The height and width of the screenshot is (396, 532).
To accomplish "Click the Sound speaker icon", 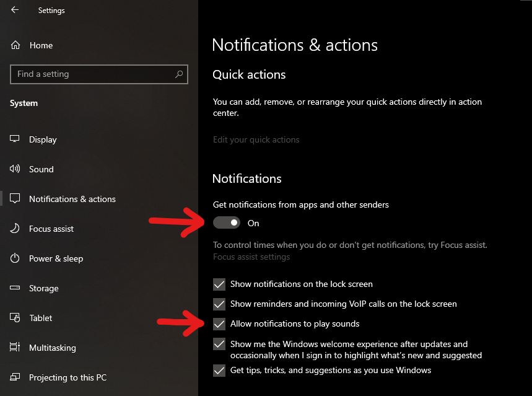I will pyautogui.click(x=15, y=169).
